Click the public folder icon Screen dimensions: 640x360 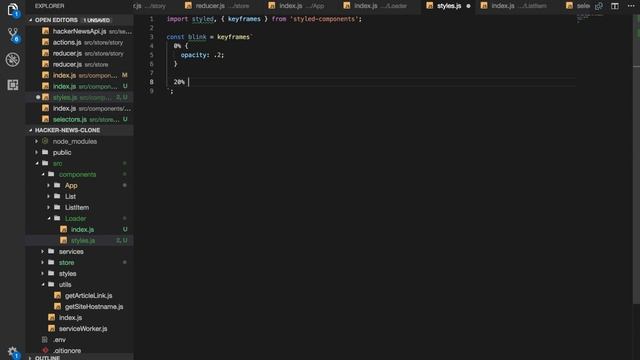point(45,152)
